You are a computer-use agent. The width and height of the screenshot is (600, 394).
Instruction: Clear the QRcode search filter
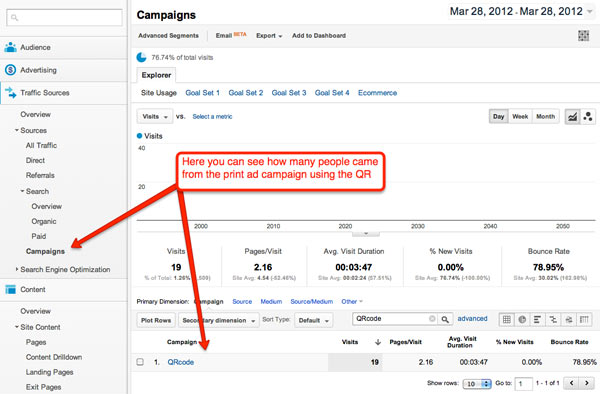click(432, 319)
